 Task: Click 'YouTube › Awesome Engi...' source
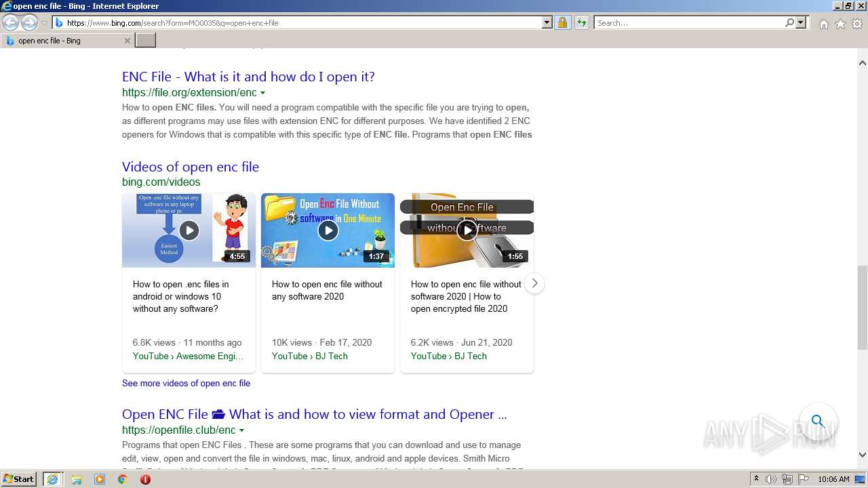tap(188, 357)
